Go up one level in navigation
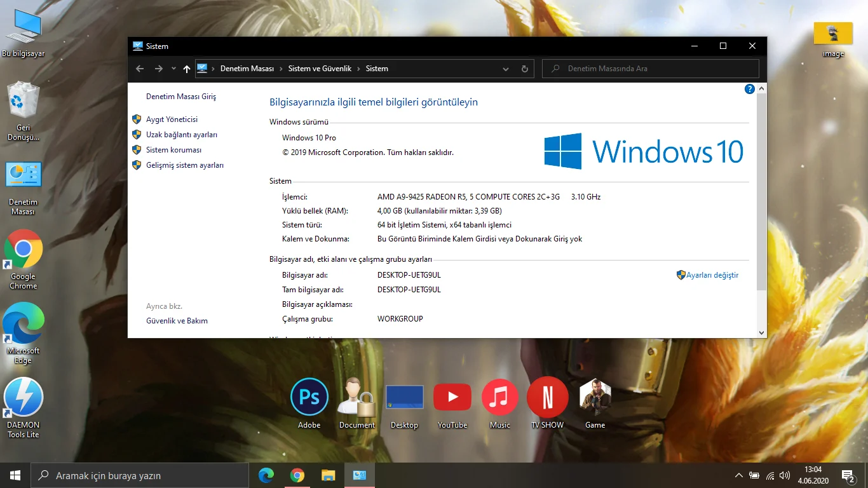Image resolution: width=868 pixels, height=488 pixels. coord(186,69)
